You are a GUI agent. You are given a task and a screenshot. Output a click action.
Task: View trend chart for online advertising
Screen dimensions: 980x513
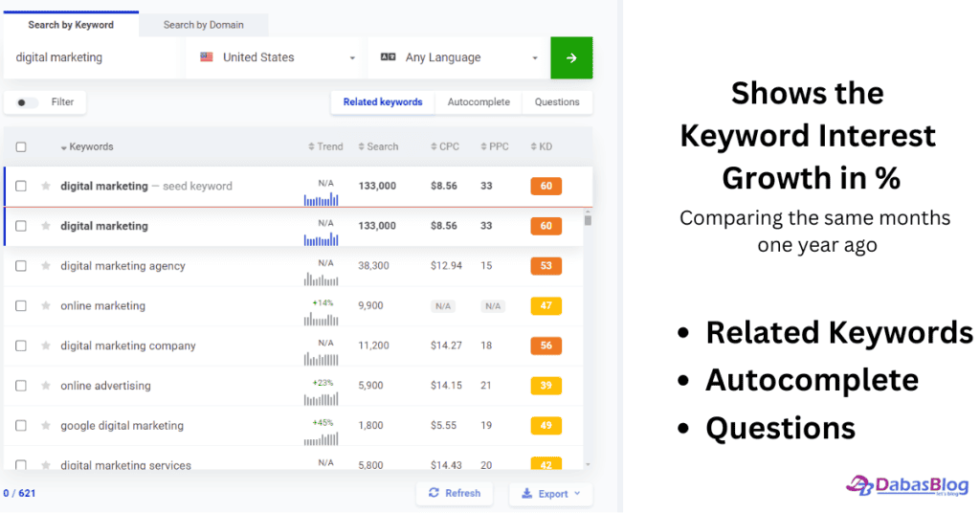(322, 399)
